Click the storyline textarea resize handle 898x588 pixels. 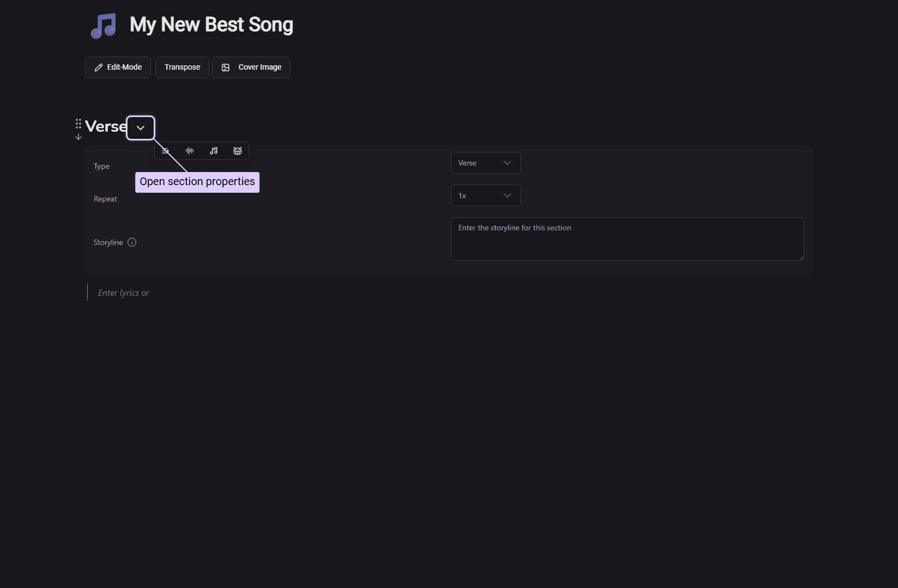(800, 258)
